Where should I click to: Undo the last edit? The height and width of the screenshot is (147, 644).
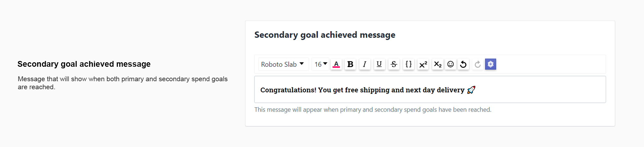pyautogui.click(x=463, y=64)
